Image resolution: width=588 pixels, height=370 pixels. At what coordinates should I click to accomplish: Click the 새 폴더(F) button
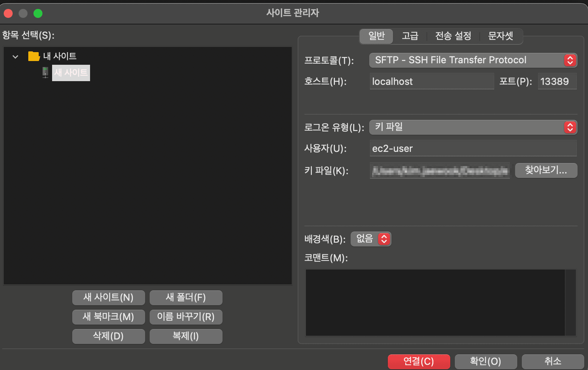[186, 297]
